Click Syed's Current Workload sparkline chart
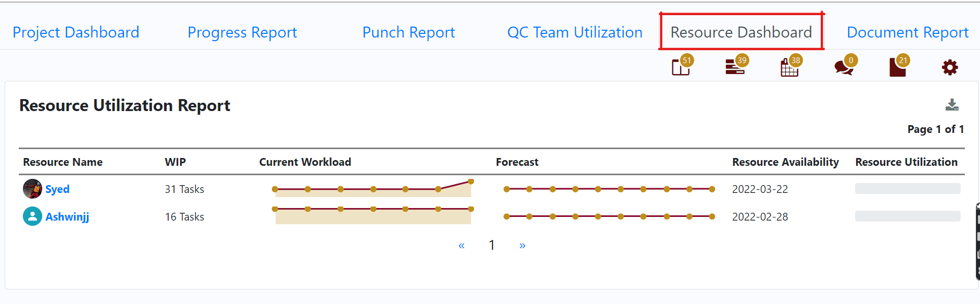Image resolution: width=980 pixels, height=304 pixels. [371, 189]
